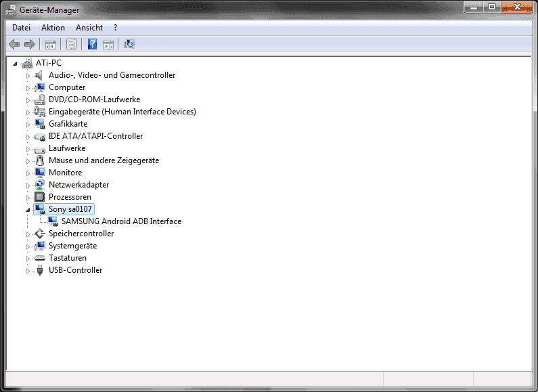Click the Speichercontroller icon
Image resolution: width=538 pixels, height=392 pixels.
(x=40, y=234)
